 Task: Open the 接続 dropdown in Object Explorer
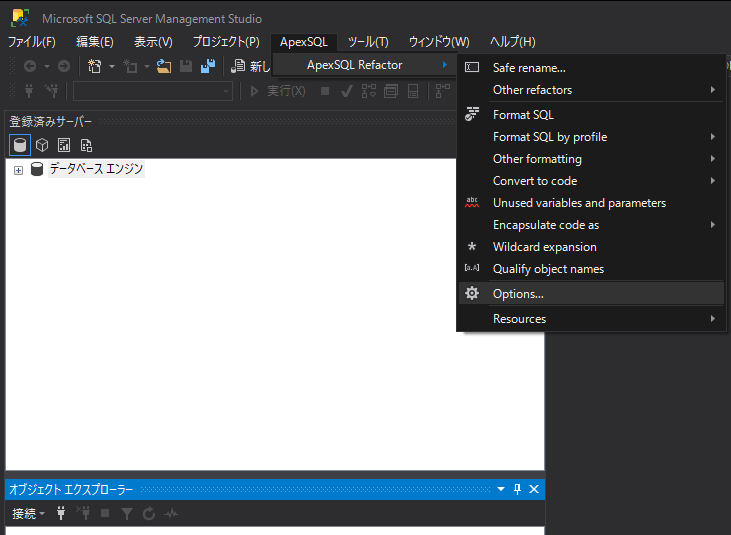click(28, 514)
